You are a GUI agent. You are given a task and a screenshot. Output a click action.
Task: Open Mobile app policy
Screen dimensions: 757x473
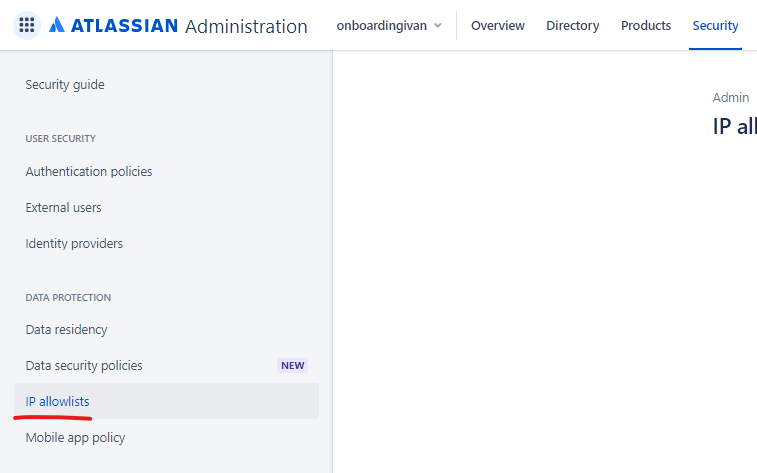point(75,437)
